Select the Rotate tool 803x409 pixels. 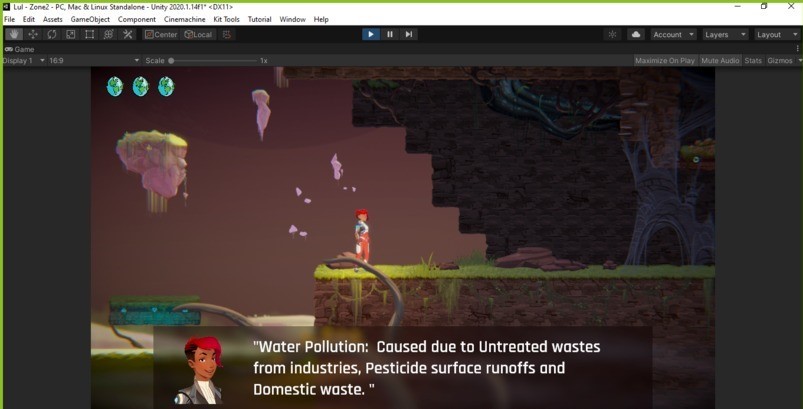(x=52, y=34)
